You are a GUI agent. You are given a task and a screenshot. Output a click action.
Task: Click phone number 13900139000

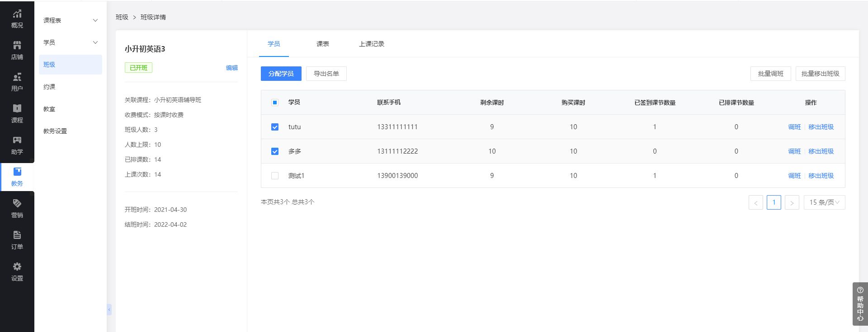pos(397,176)
